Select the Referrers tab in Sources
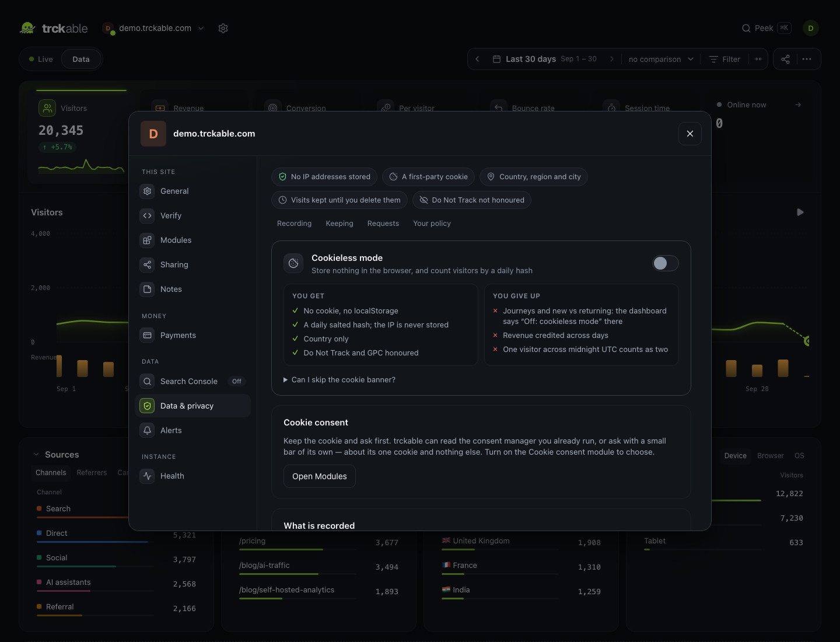This screenshot has width=840, height=642. tap(92, 473)
